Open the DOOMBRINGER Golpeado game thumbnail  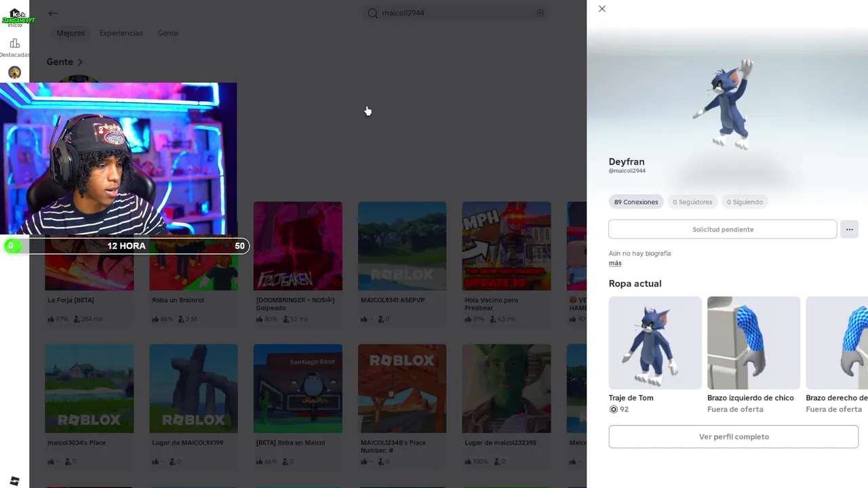(298, 246)
